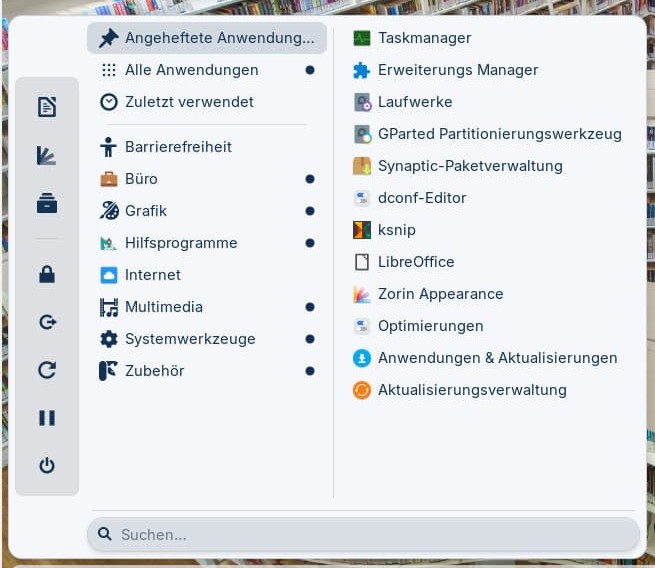Open the documents icon in the sidebar
The height and width of the screenshot is (568, 655).
point(47,107)
